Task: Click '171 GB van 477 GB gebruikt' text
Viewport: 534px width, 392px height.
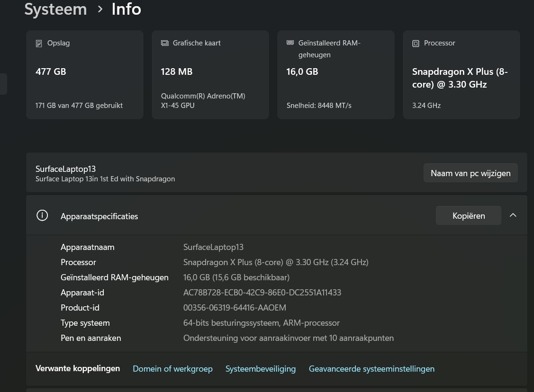Action: 79,106
